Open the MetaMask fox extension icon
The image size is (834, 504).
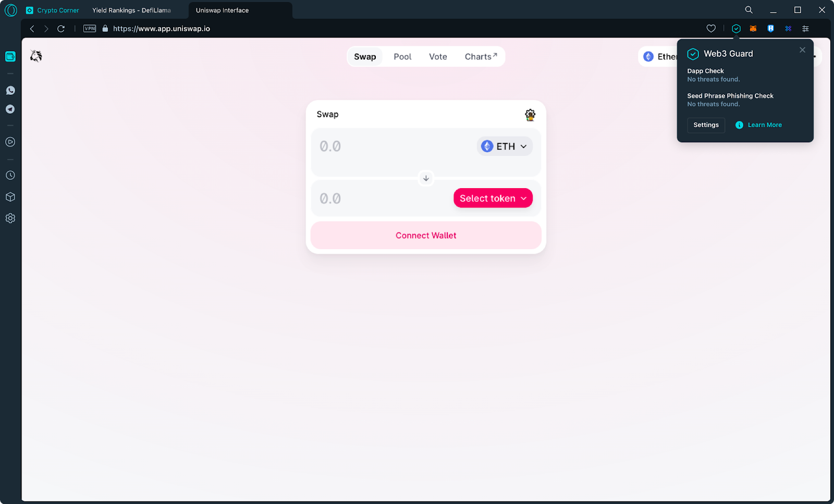point(753,29)
